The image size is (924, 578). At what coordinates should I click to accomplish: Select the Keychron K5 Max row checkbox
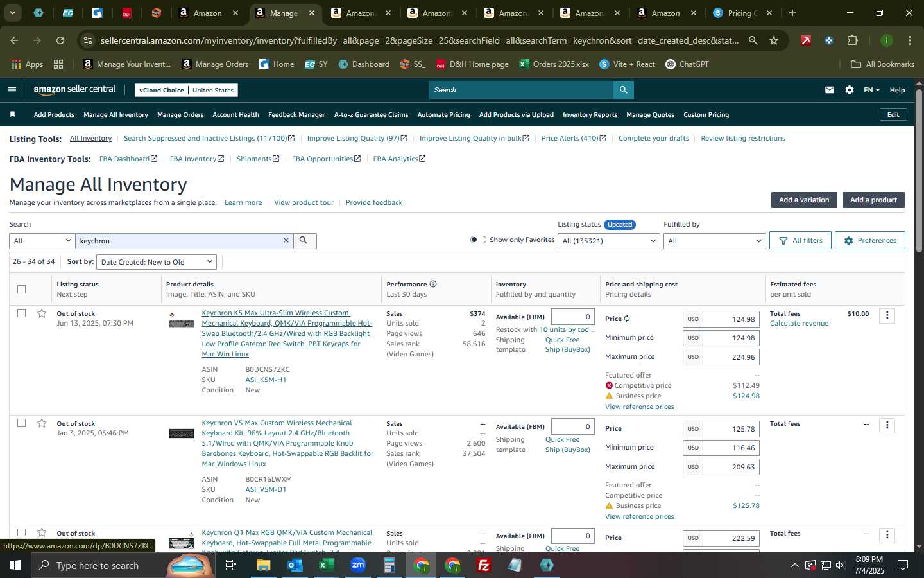point(21,313)
